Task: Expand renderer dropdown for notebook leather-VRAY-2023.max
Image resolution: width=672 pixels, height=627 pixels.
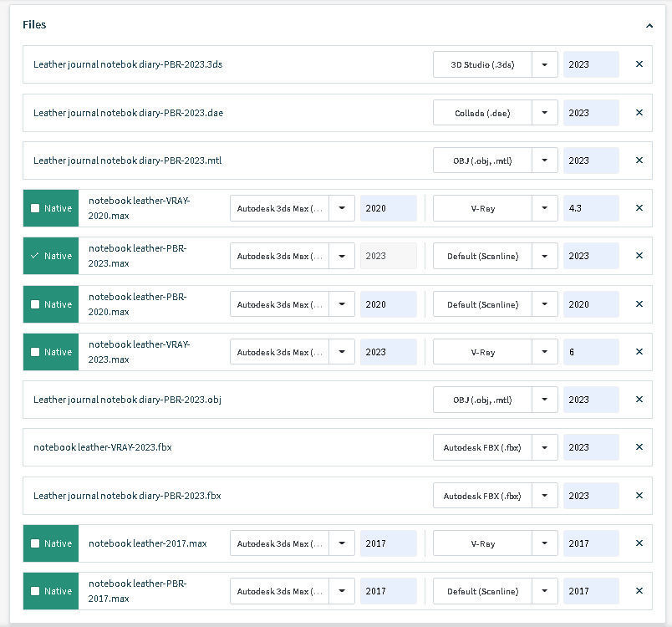Action: point(545,352)
